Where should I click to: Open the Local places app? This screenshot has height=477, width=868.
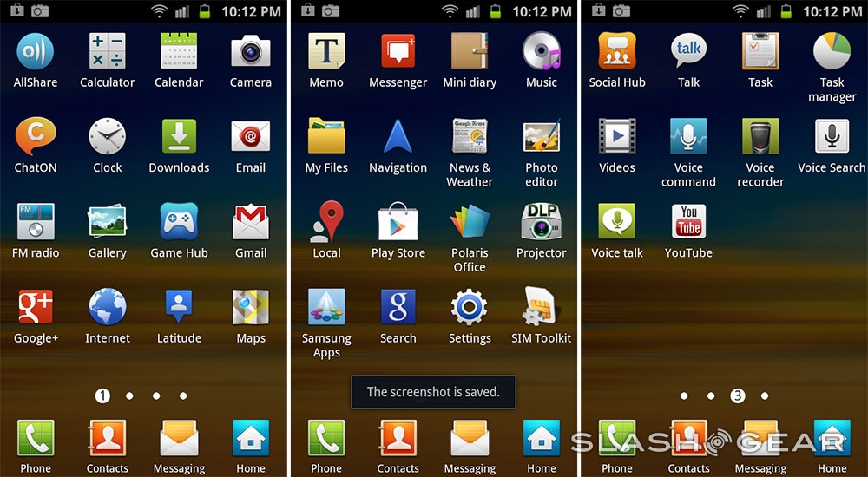326,221
